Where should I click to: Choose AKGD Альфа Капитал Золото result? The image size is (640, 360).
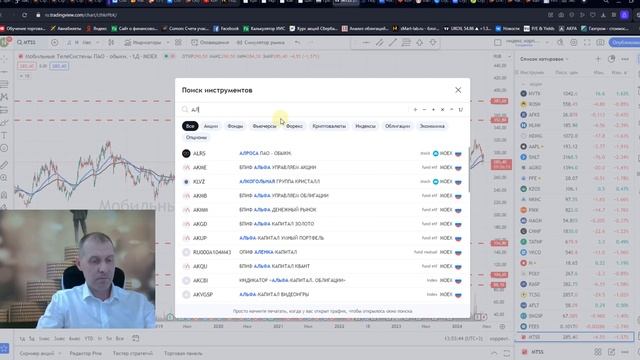(x=322, y=224)
